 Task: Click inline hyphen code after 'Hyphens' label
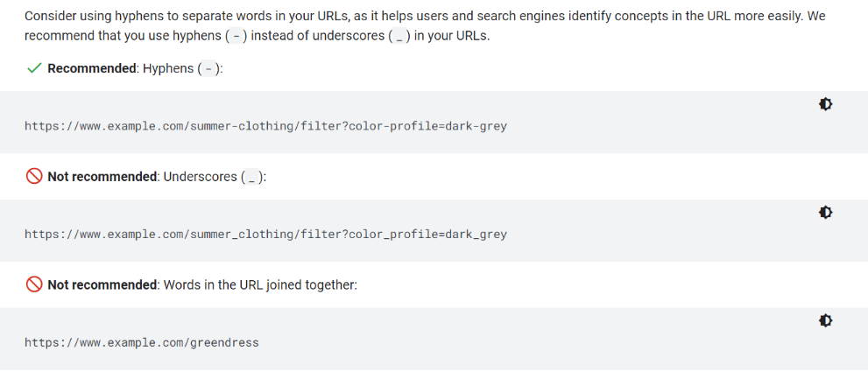[x=208, y=68]
